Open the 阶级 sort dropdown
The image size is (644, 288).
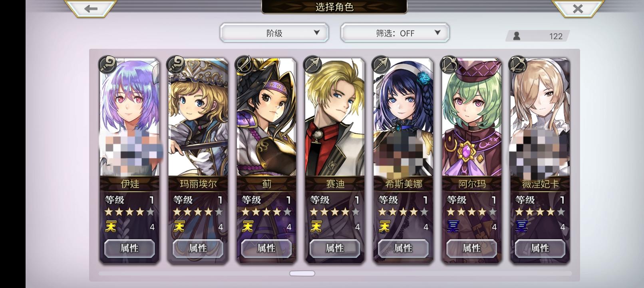point(274,33)
